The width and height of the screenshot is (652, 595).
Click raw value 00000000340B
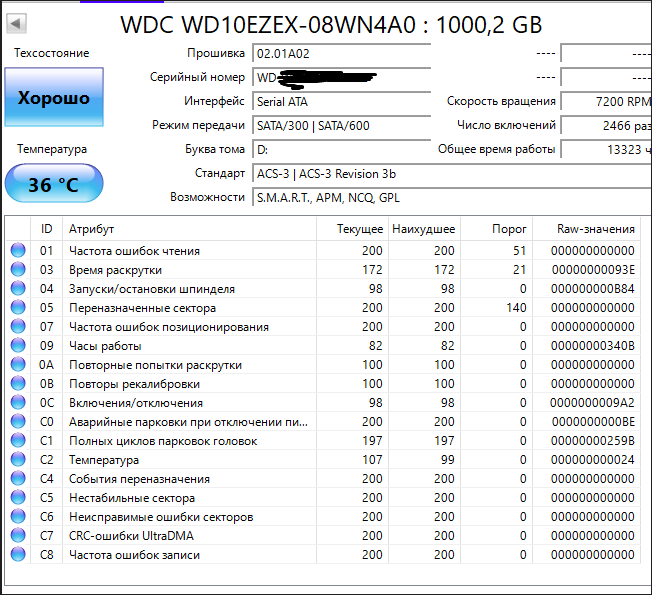tap(593, 346)
